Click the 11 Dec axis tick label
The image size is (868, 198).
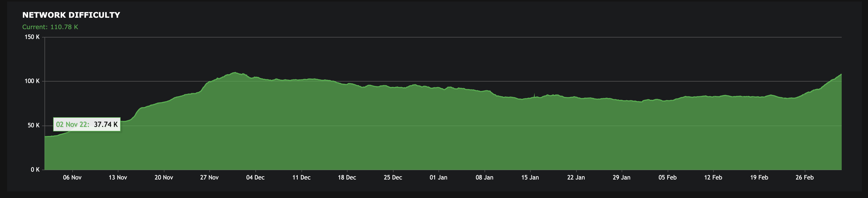(301, 177)
